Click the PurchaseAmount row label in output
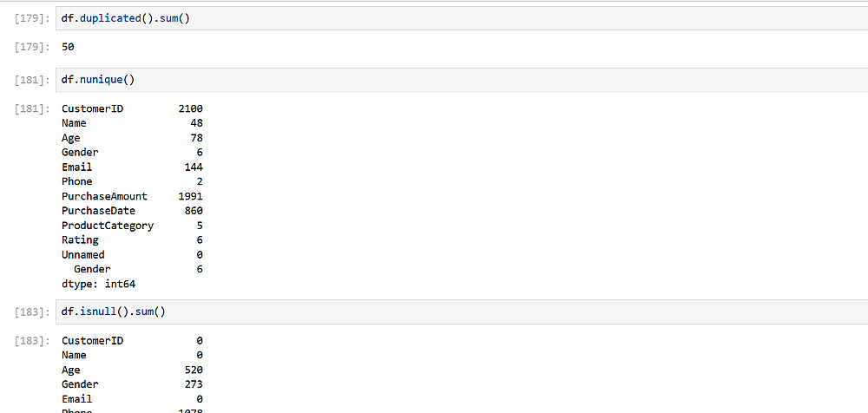This screenshot has height=413, width=868. pos(104,196)
